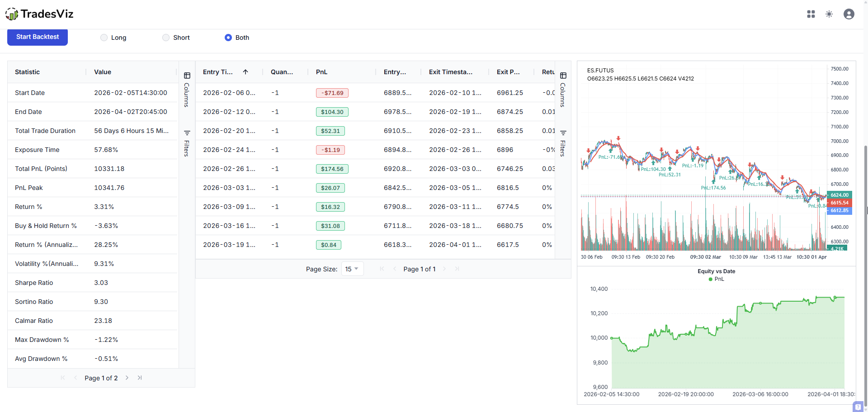Select the Short radio option
The width and height of the screenshot is (868, 412).
(166, 38)
